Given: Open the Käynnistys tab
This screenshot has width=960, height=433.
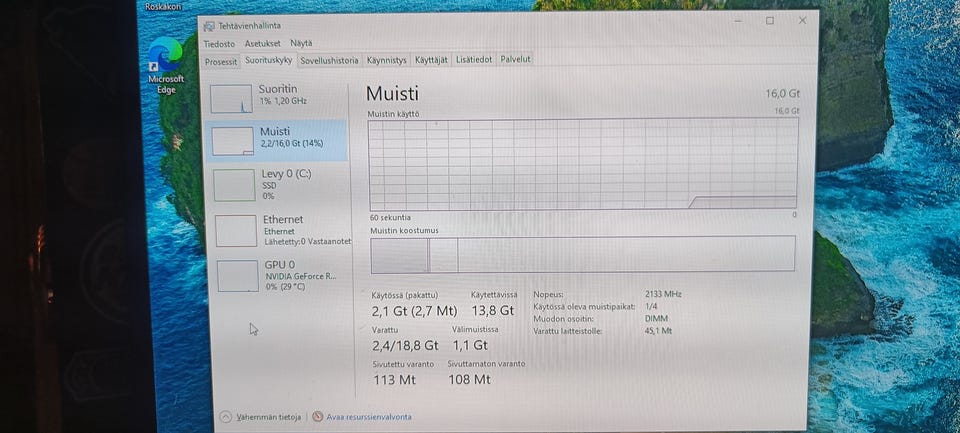Looking at the screenshot, I should (x=386, y=60).
